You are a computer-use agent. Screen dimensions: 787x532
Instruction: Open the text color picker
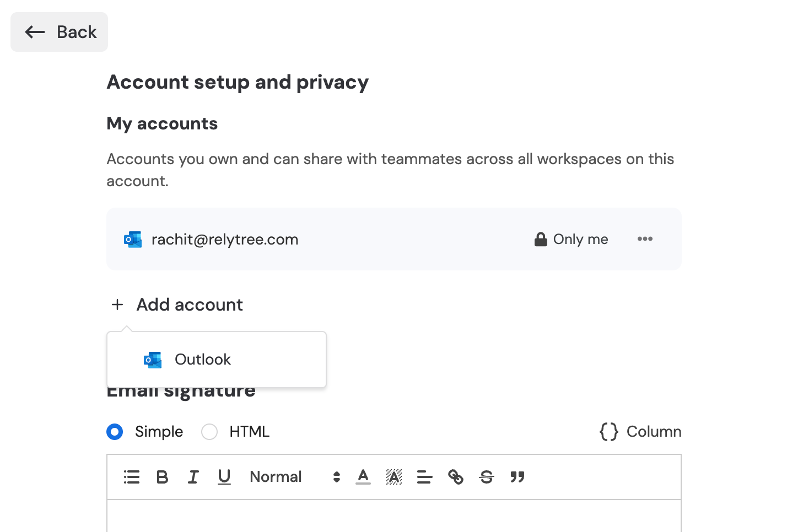363,477
